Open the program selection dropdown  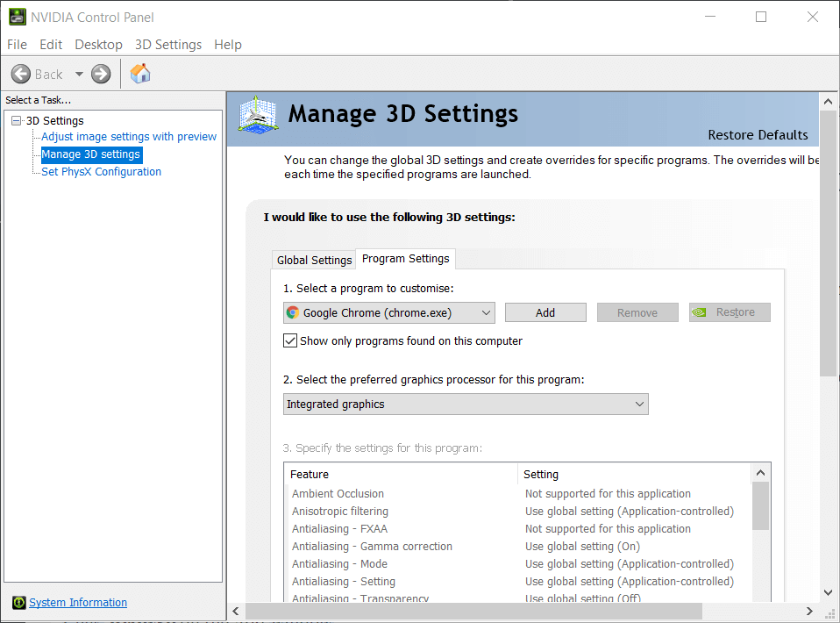click(x=389, y=312)
